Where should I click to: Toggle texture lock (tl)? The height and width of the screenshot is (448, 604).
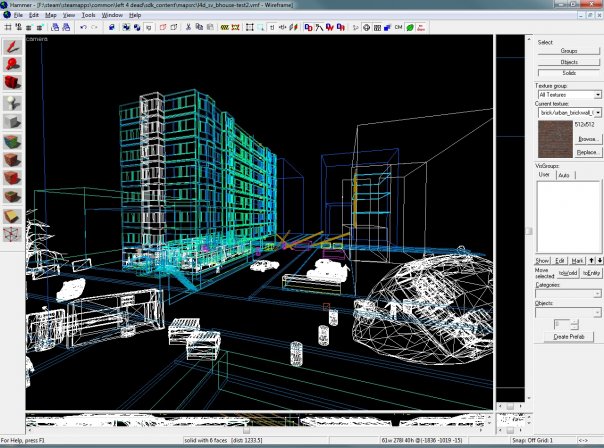(x=272, y=27)
